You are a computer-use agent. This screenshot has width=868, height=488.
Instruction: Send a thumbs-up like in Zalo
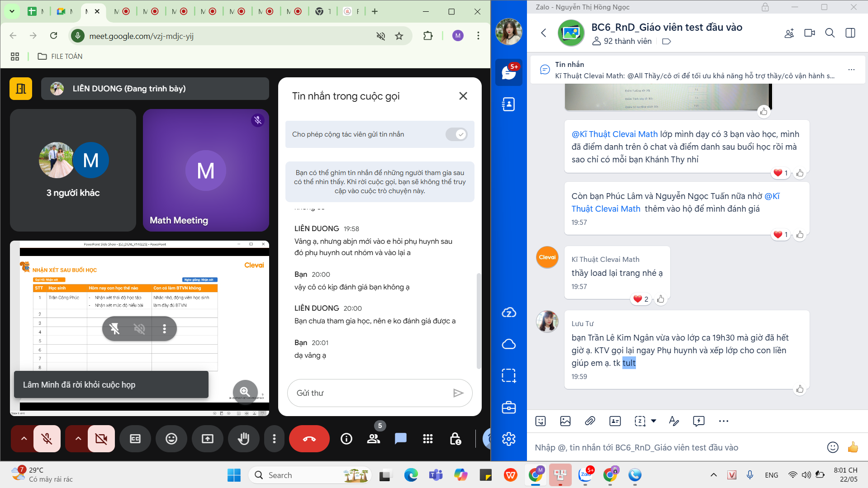(x=853, y=447)
